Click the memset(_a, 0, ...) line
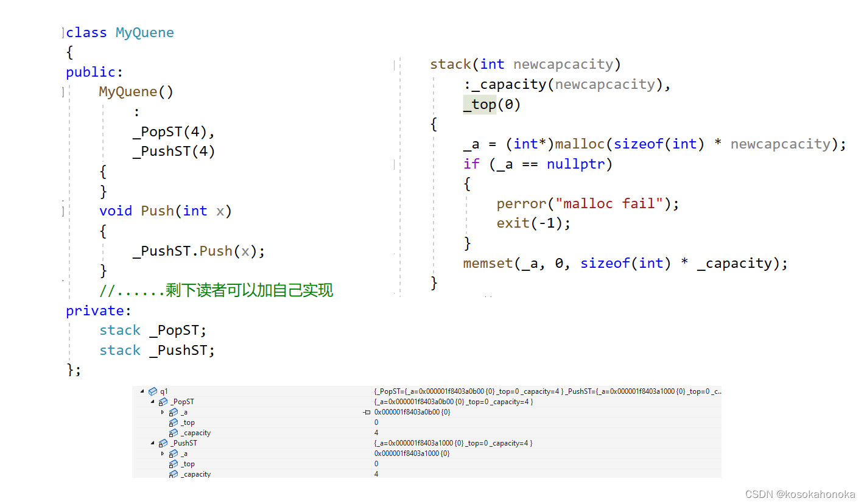The image size is (864, 504). [x=625, y=264]
